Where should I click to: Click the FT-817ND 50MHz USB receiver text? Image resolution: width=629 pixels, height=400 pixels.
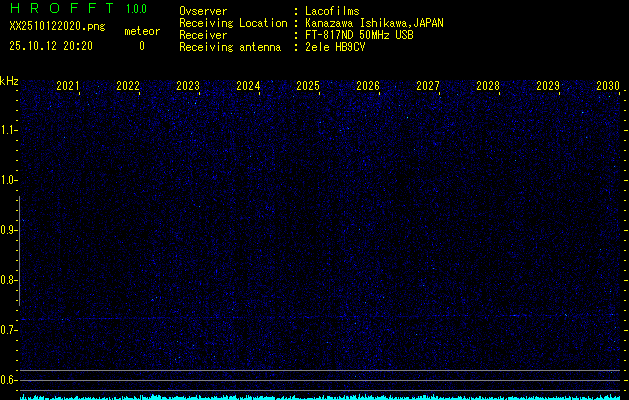point(359,35)
